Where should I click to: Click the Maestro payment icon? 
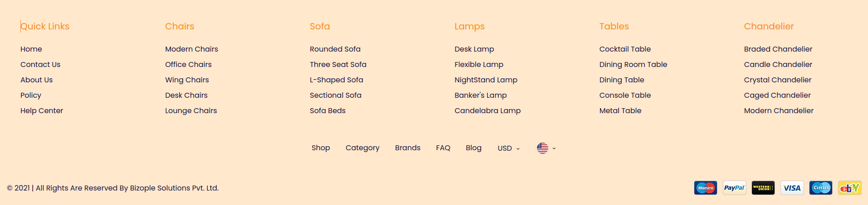(x=705, y=188)
